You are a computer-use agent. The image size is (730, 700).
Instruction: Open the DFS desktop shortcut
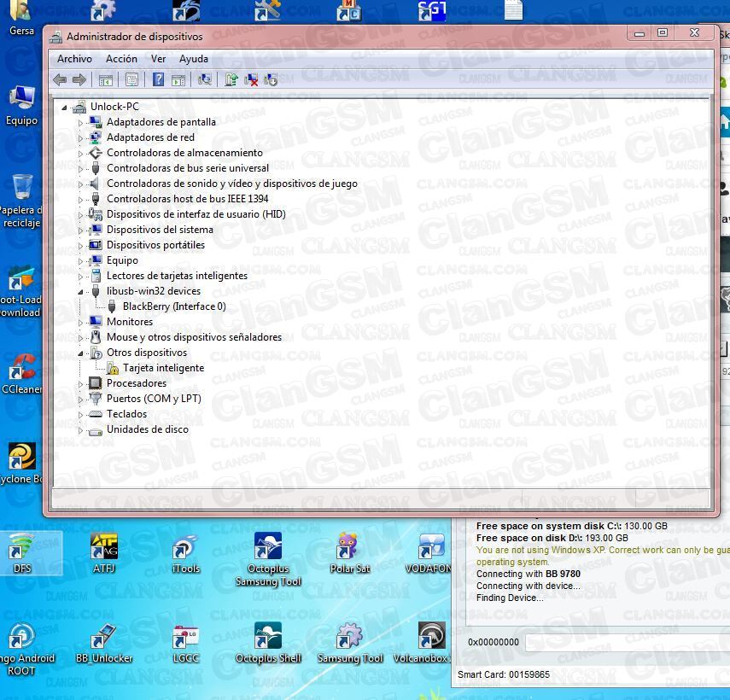(x=22, y=553)
